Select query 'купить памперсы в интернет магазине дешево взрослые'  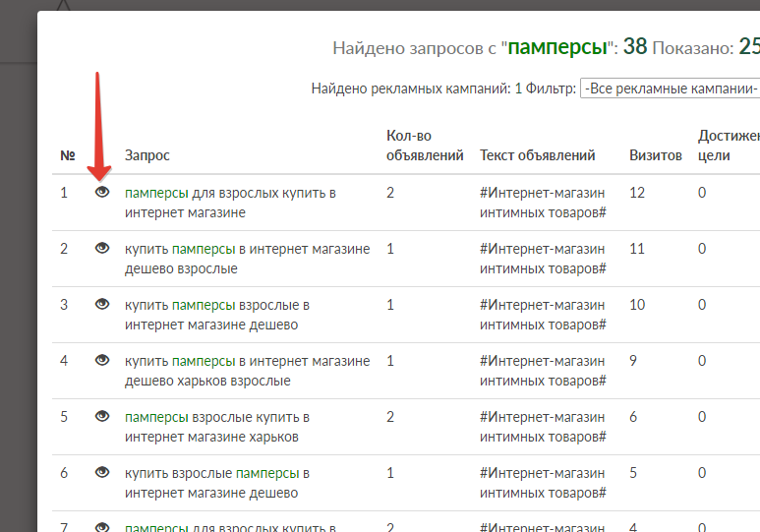(x=247, y=259)
